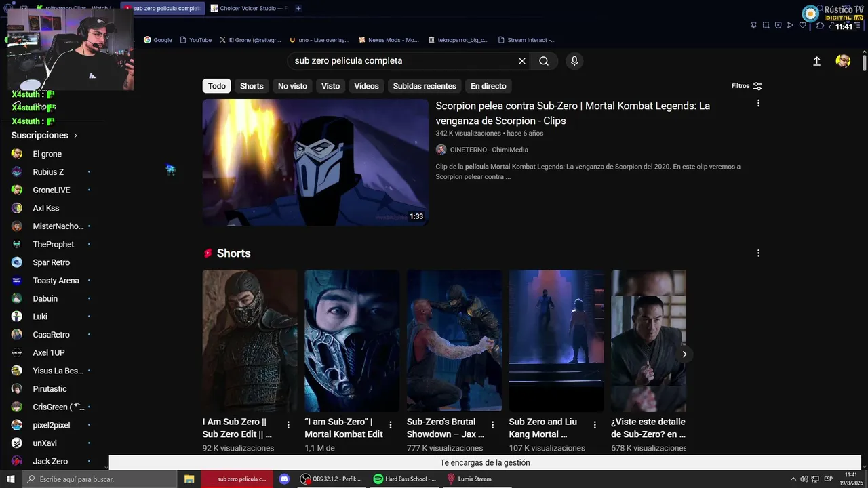Open a new browser tab
Image resolution: width=868 pixels, height=488 pixels.
(298, 8)
